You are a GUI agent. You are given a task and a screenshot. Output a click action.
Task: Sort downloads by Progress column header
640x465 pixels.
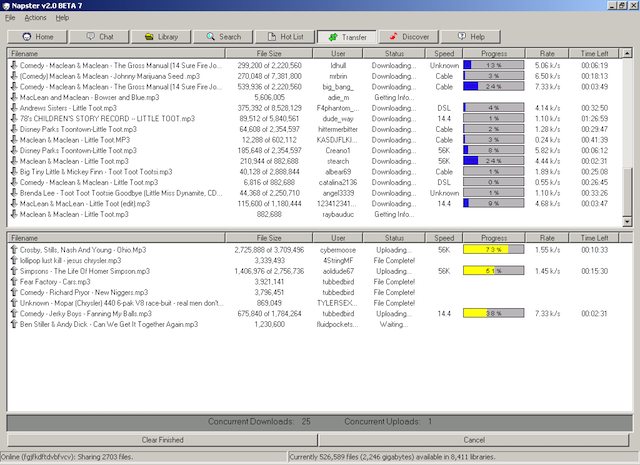(x=494, y=53)
